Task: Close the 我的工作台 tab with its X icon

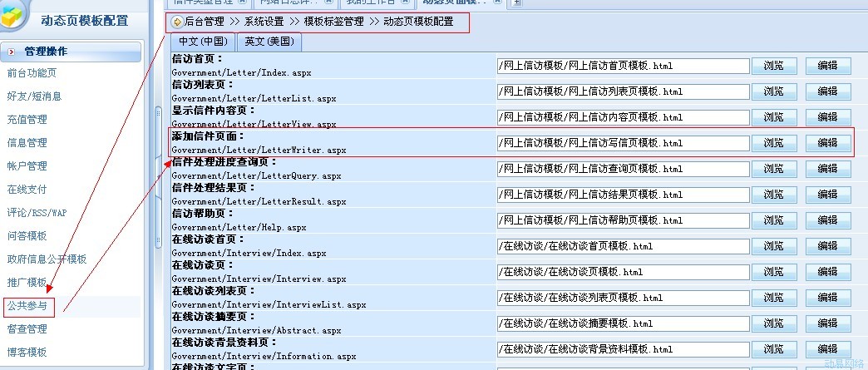Action: [x=403, y=2]
